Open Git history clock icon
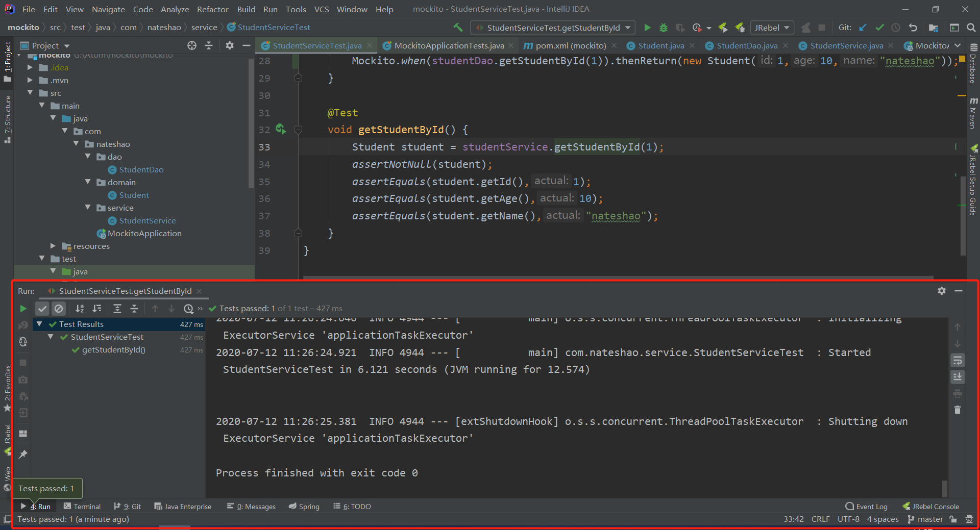The width and height of the screenshot is (980, 530). (x=896, y=28)
